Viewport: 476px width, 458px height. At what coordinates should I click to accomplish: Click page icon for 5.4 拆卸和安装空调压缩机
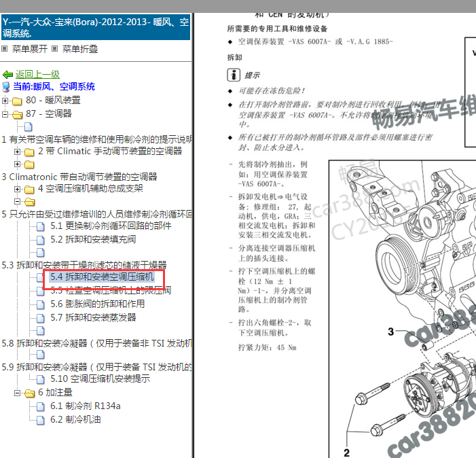pos(40,278)
